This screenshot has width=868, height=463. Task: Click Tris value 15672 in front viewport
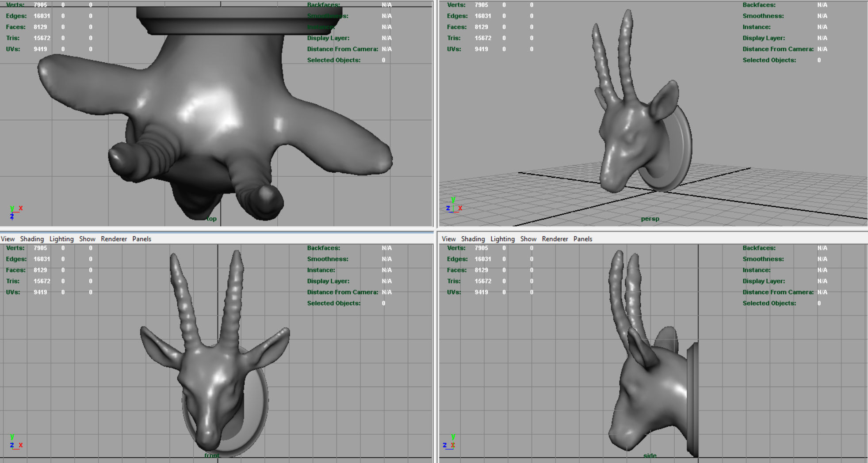click(42, 281)
